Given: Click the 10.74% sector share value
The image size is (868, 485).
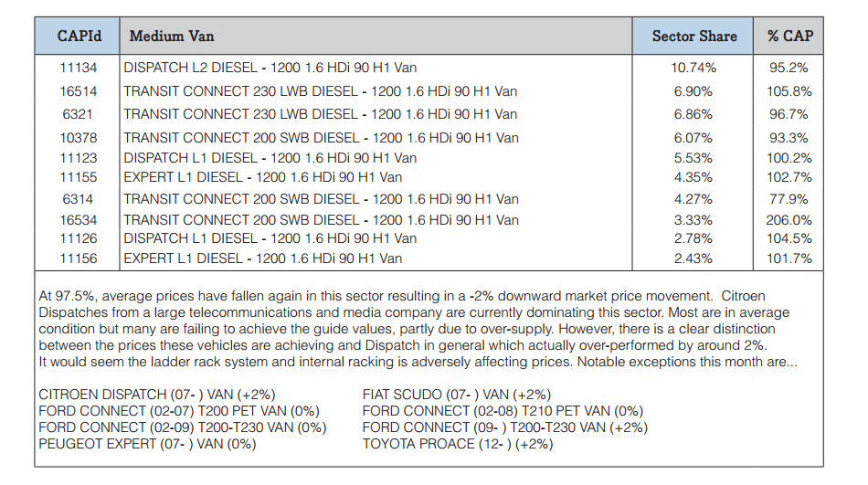Looking at the screenshot, I should pyautogui.click(x=693, y=68).
